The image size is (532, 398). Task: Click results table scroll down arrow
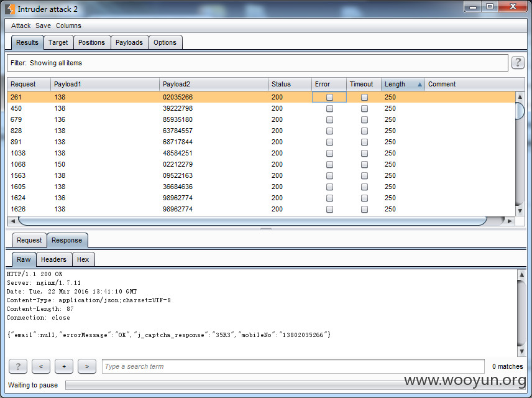click(520, 211)
